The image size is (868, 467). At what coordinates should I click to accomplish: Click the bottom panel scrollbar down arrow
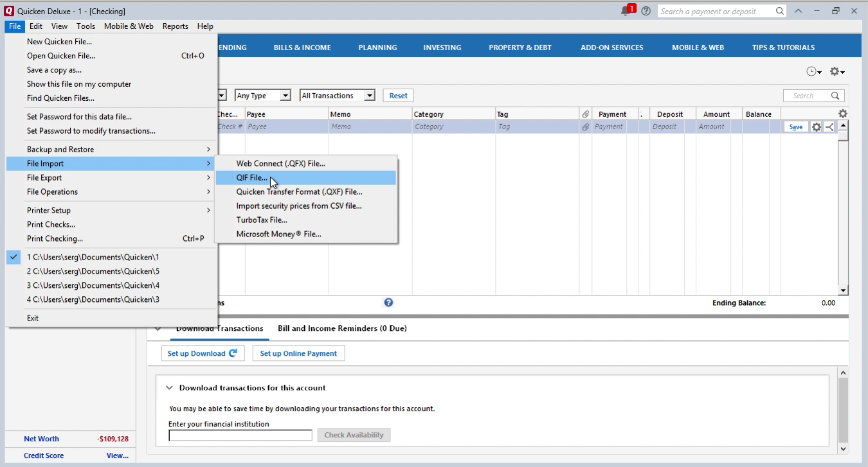tap(843, 449)
